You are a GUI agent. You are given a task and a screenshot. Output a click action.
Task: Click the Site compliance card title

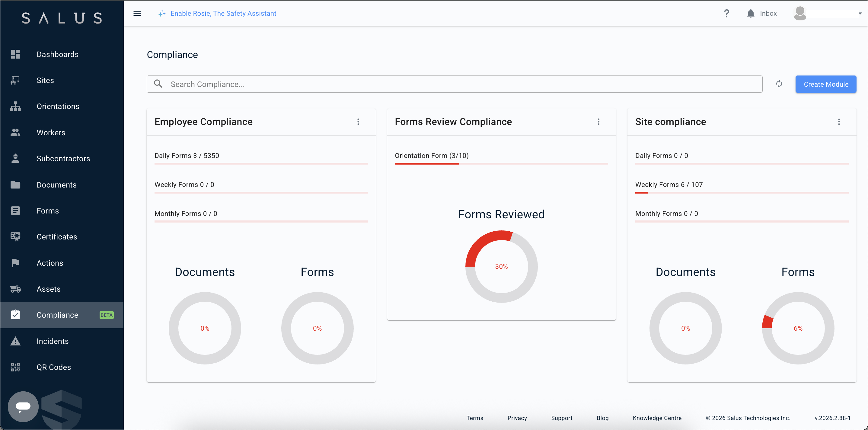671,122
